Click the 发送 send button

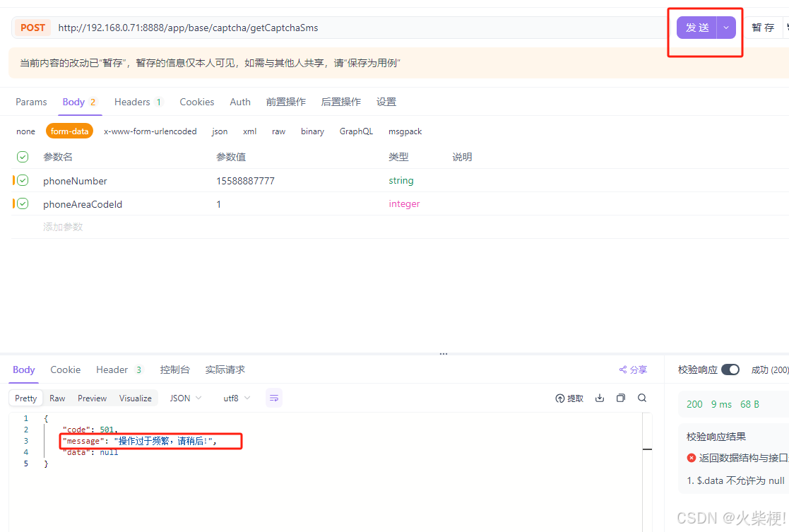(697, 28)
